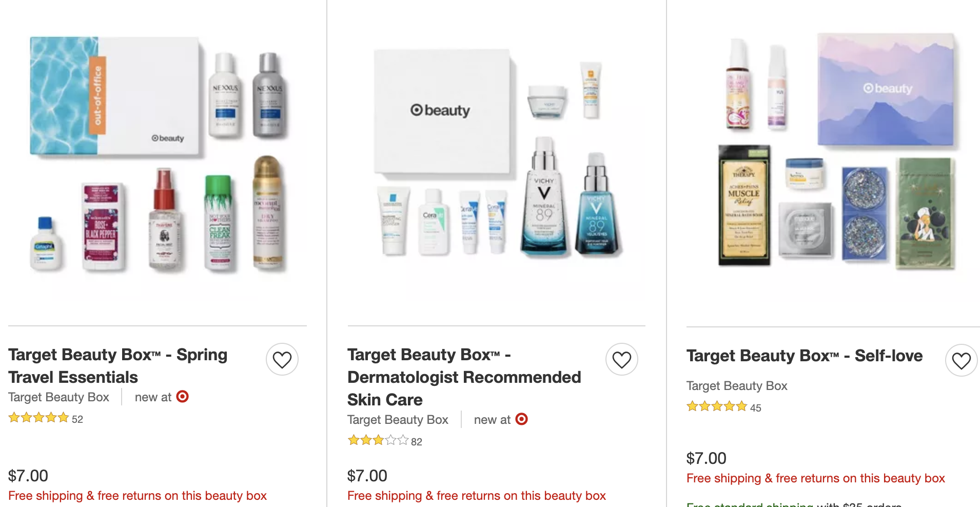Image resolution: width=980 pixels, height=507 pixels.
Task: Open Target Beauty Box Self-love title link
Action: click(805, 356)
